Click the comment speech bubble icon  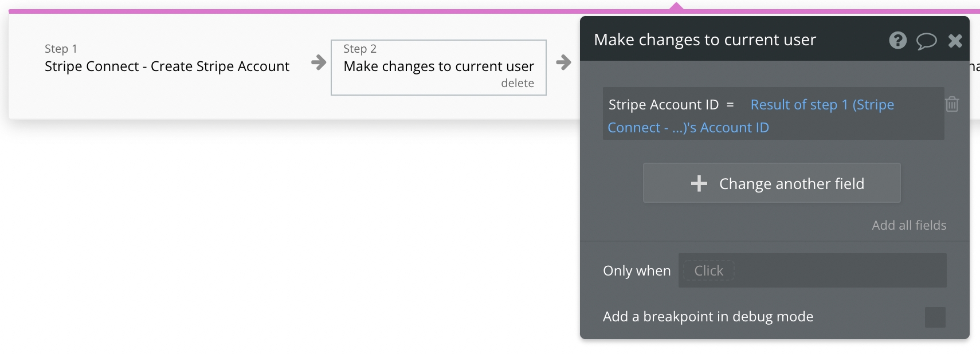click(x=926, y=41)
